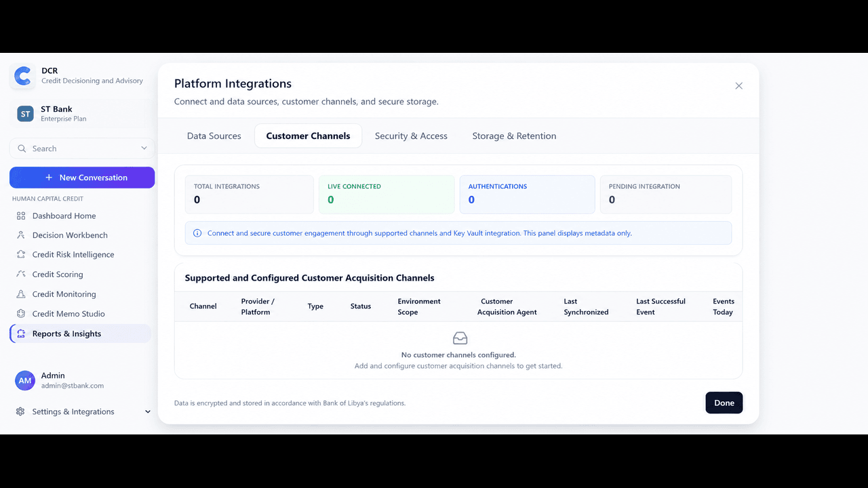The width and height of the screenshot is (868, 488).
Task: Click the Decision Workbench icon
Action: click(21, 235)
